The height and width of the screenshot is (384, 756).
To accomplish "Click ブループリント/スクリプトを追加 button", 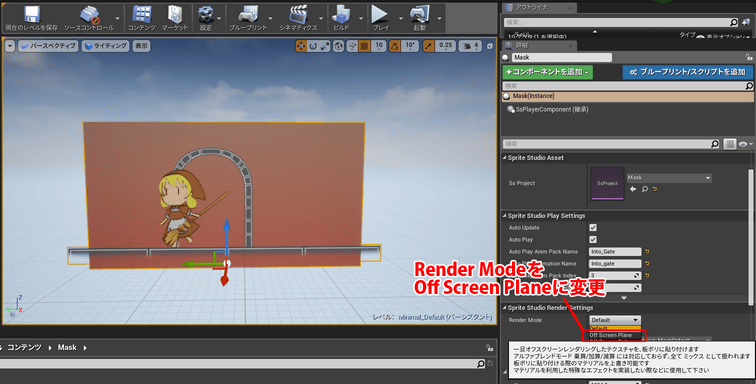I will coord(688,72).
